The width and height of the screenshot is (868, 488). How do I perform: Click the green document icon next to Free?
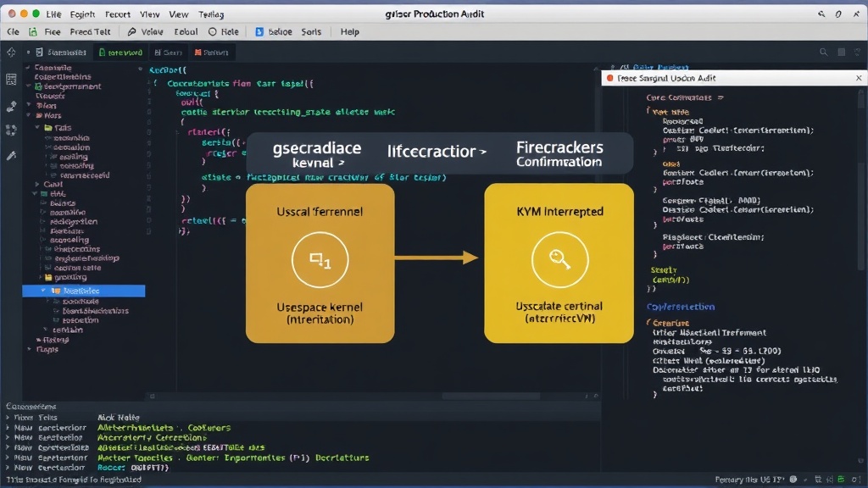[x=33, y=31]
